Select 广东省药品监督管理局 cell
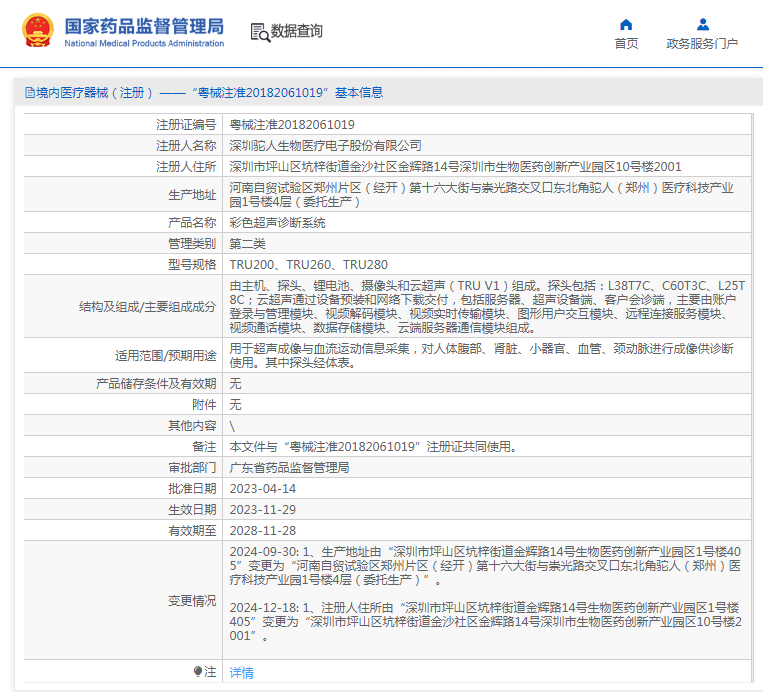This screenshot has width=763, height=692. [289, 468]
